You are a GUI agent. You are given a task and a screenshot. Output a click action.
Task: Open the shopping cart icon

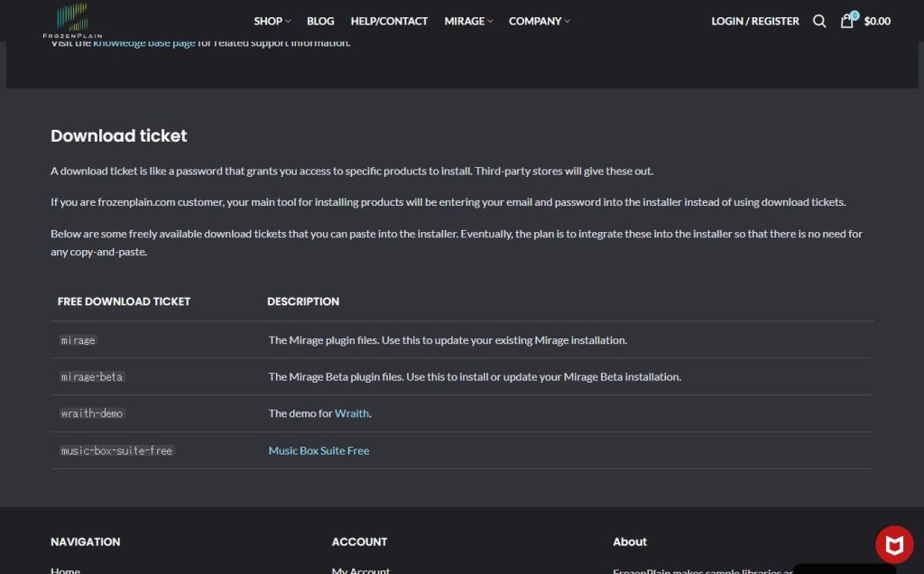(847, 21)
